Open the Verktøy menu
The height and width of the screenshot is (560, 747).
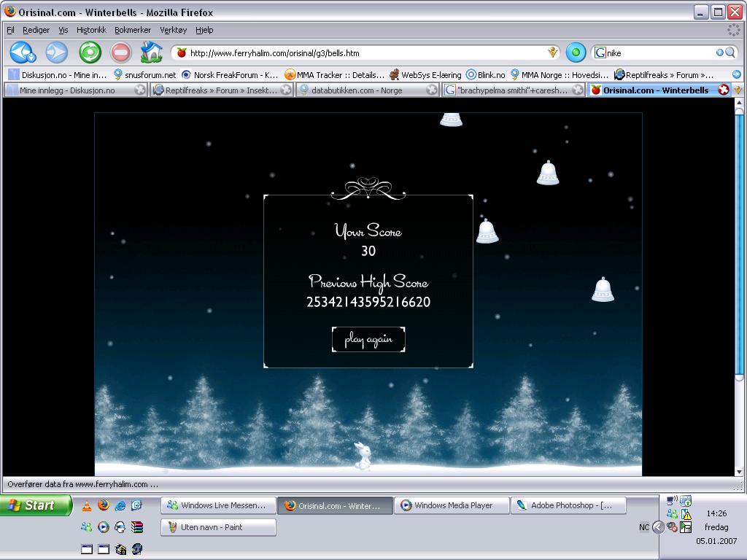174,30
